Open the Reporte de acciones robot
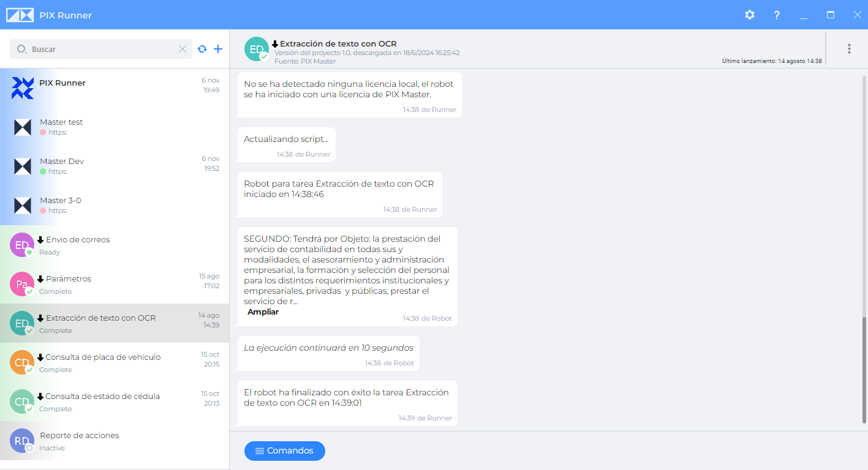 point(115,441)
